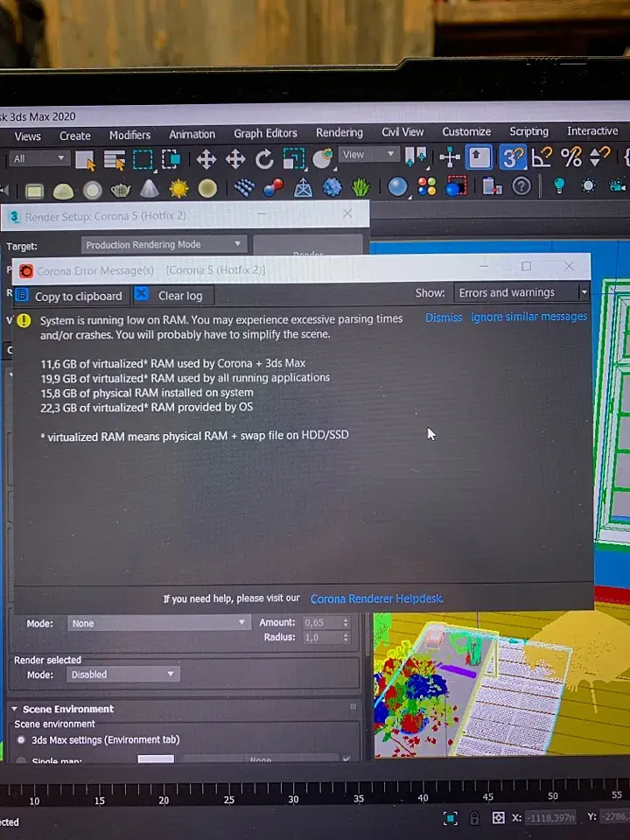
Task: Select 3ds Max settings (Environment tab) radio
Action: pyautogui.click(x=21, y=740)
